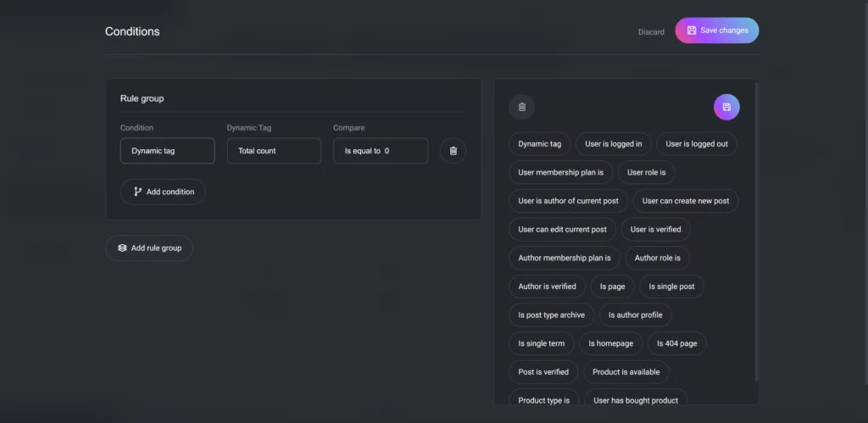Screen dimensions: 868x423
Task: Choose User is verified condition
Action: pyautogui.click(x=655, y=229)
